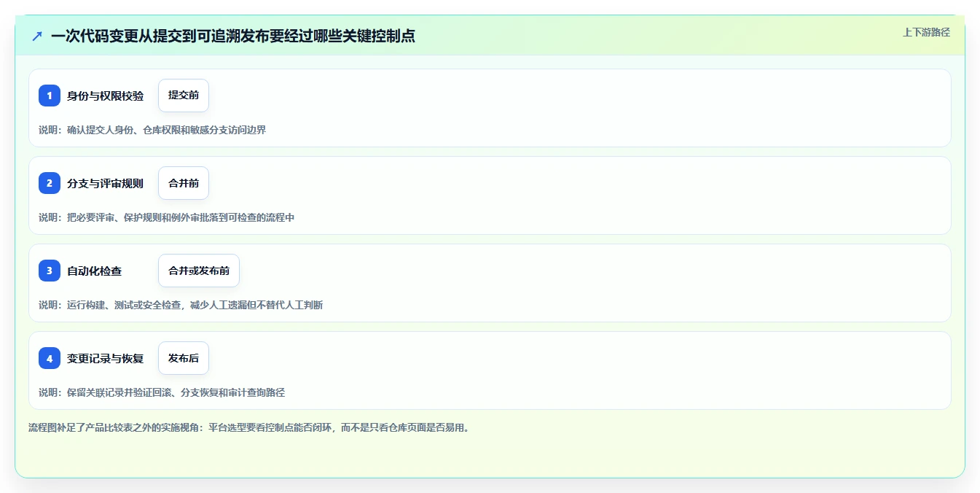Click the title 一次代码变更从提交到可追溯发布要经过哪些关键控制点
This screenshot has height=493, width=980.
(x=233, y=36)
